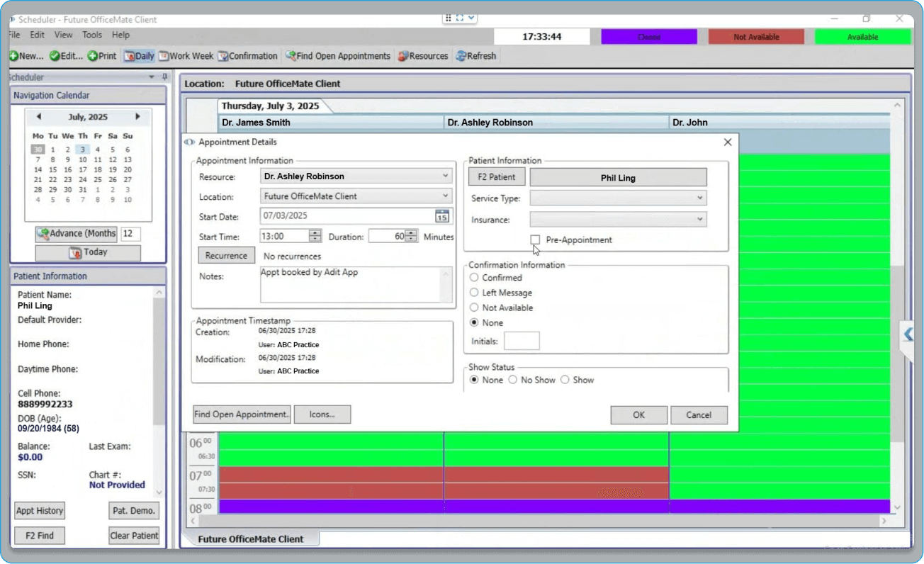Click the Scheduler panel pin icon
The width and height of the screenshot is (924, 564).
tap(164, 77)
